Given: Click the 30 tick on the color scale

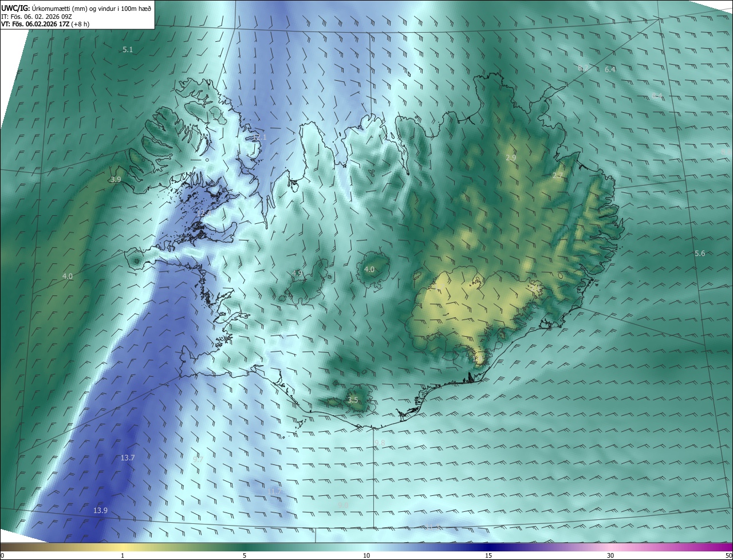Looking at the screenshot, I should tap(610, 555).
